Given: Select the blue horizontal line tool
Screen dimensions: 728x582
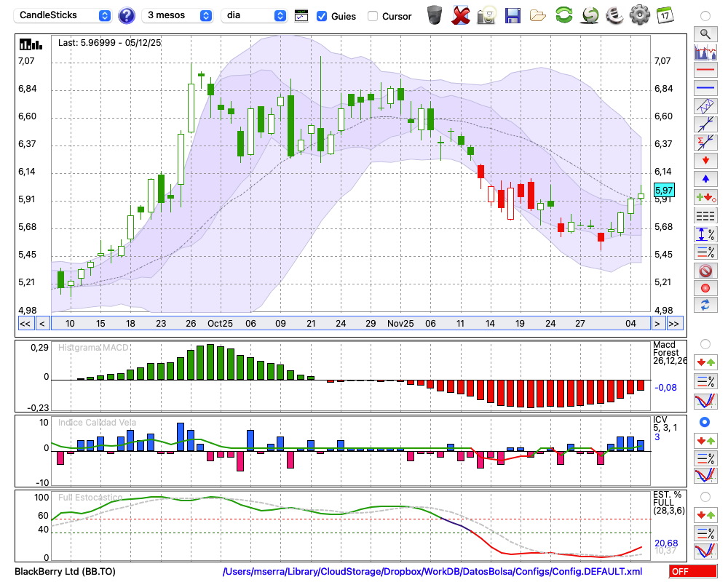Looking at the screenshot, I should (705, 88).
